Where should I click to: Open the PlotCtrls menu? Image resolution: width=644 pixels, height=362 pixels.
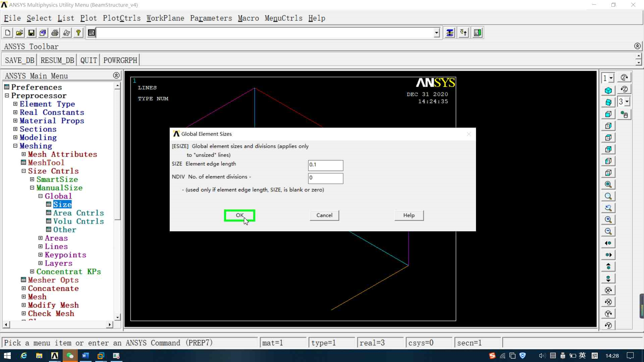[121, 18]
